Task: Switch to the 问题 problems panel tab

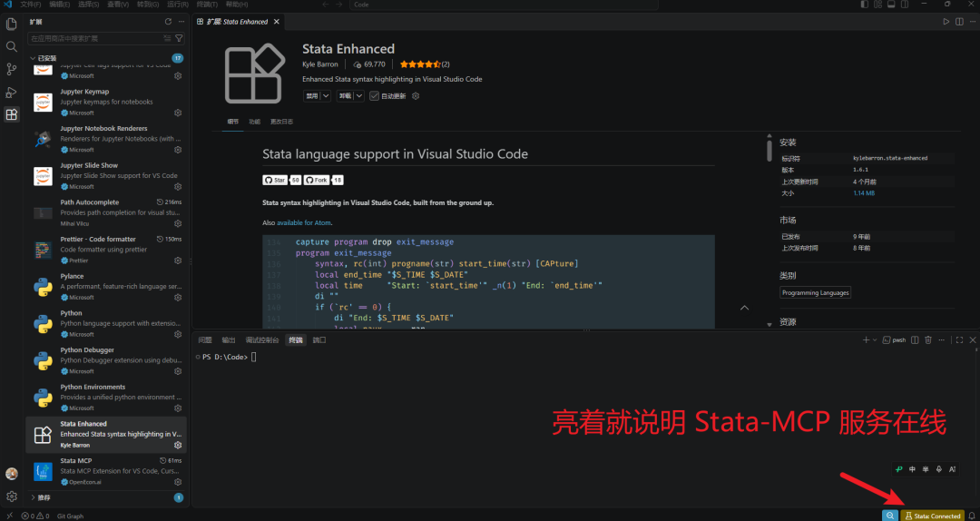Action: [205, 340]
